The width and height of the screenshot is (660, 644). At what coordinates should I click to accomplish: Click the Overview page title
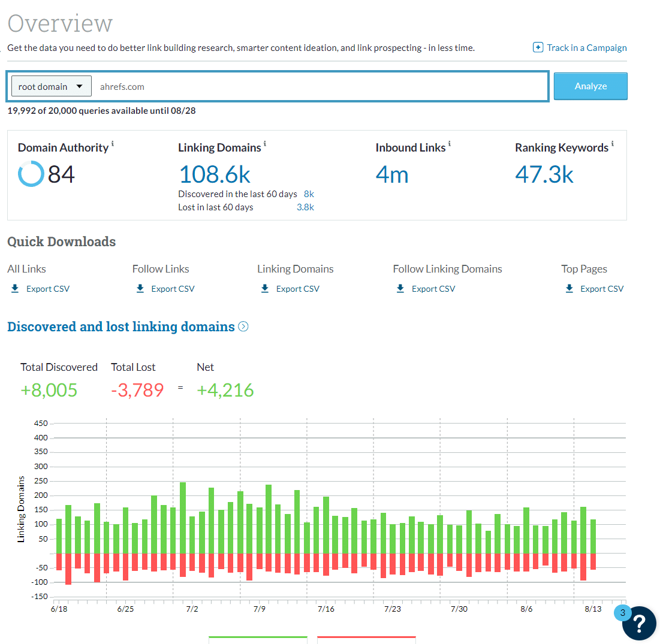tap(60, 23)
